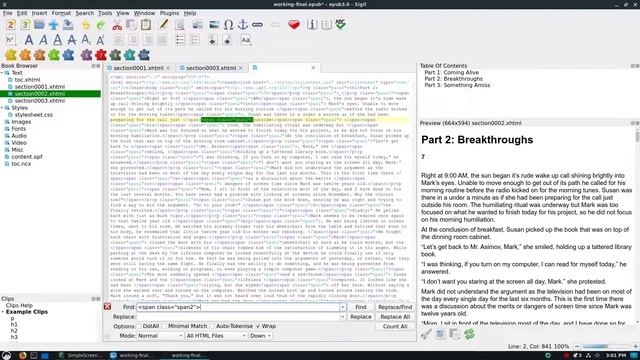Image resolution: width=640 pixels, height=360 pixels.
Task: Click the Find button
Action: click(361, 307)
